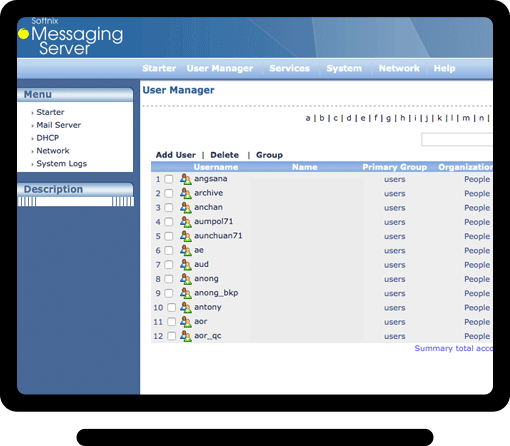Click the user icon next to ae
510x446 pixels.
click(186, 250)
